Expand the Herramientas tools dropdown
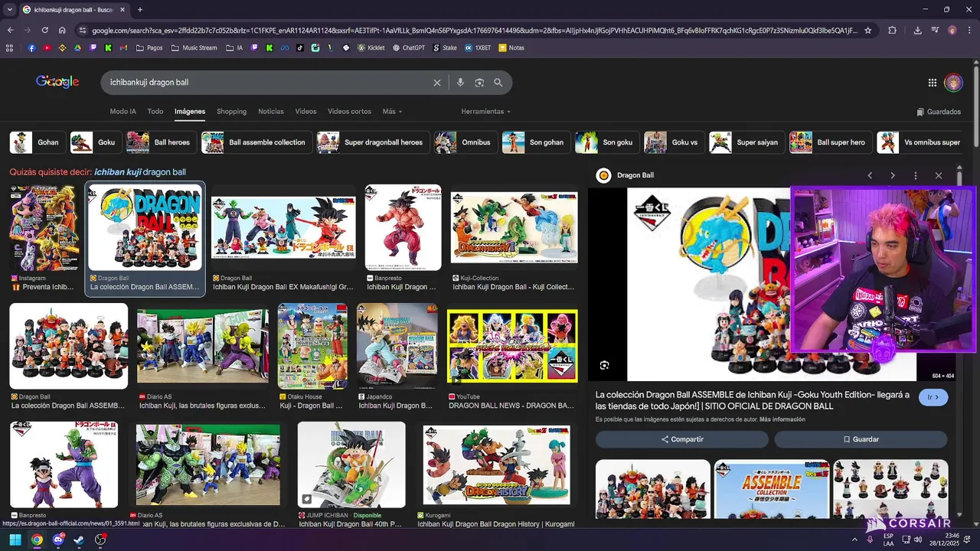The image size is (980, 551). point(485,112)
